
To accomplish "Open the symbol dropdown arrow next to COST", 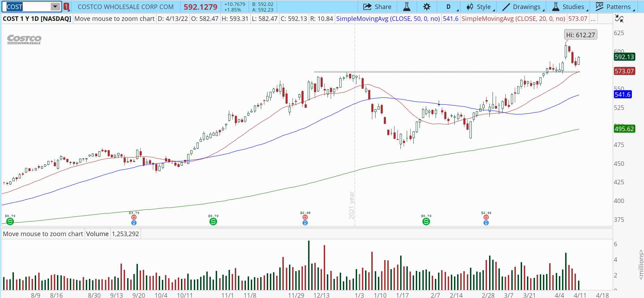I will tap(55, 7).
